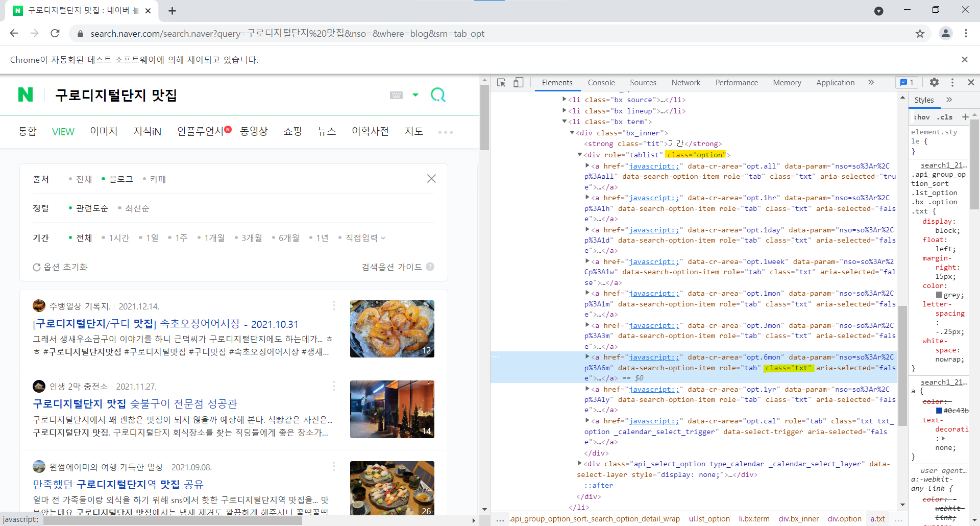
Task: Open the on-screen keyboard icon in search box
Action: click(x=396, y=95)
